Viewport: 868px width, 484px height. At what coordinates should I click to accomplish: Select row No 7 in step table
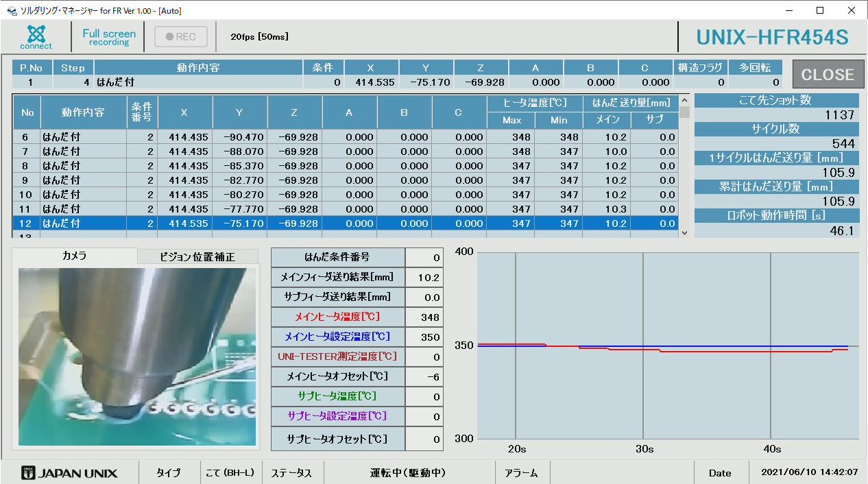(x=346, y=152)
